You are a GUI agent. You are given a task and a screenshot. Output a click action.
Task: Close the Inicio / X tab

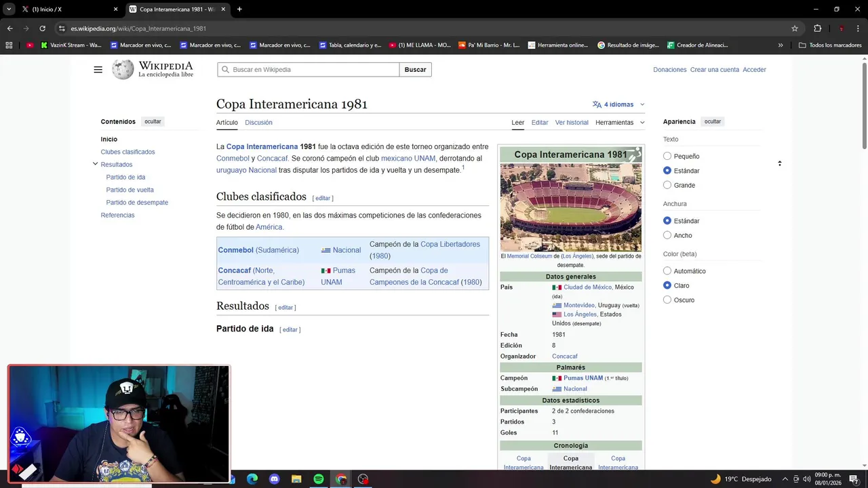point(115,9)
